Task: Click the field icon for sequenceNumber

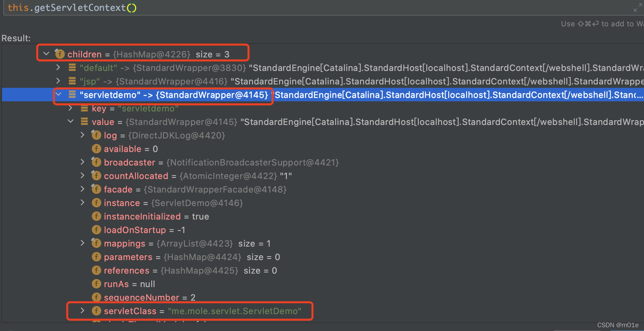Action: 97,297
